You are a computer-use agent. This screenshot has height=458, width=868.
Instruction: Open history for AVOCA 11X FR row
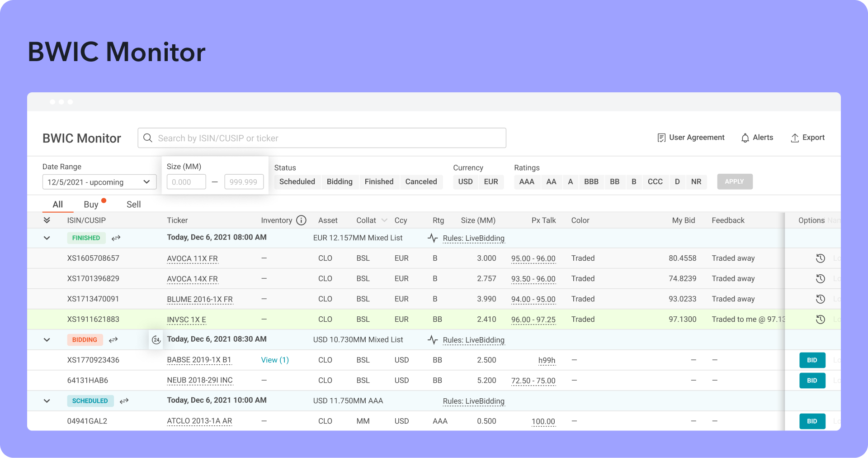click(x=820, y=258)
